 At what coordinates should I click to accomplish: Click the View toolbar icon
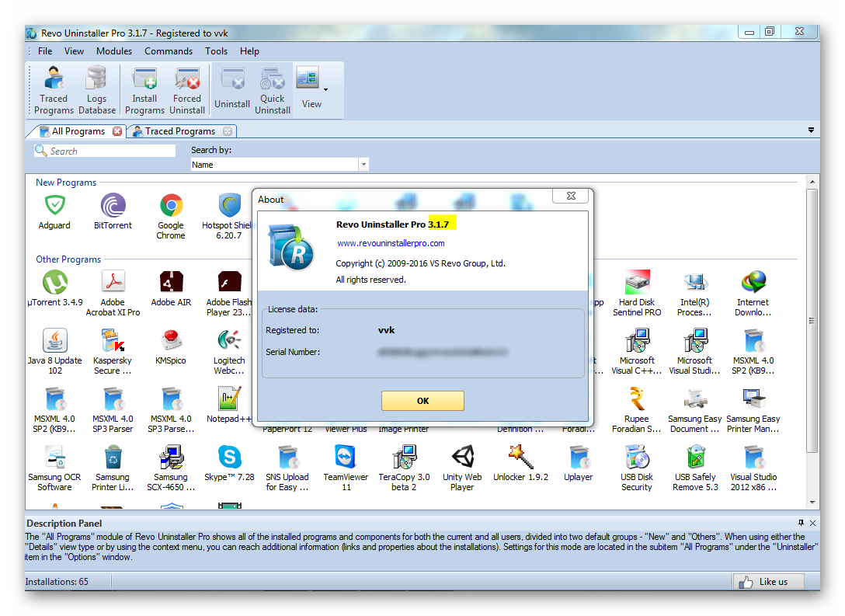click(x=308, y=89)
